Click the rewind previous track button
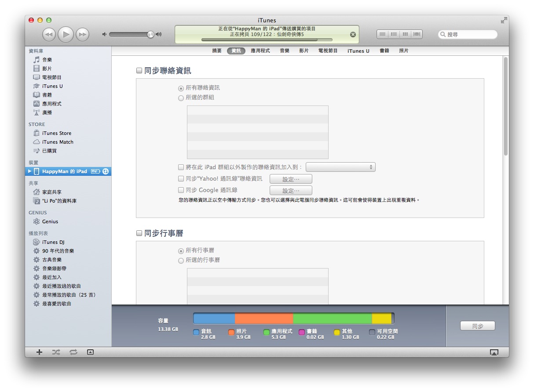 49,34
